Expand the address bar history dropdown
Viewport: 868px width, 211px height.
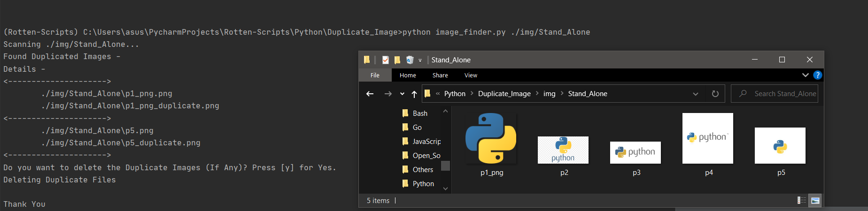coord(696,94)
